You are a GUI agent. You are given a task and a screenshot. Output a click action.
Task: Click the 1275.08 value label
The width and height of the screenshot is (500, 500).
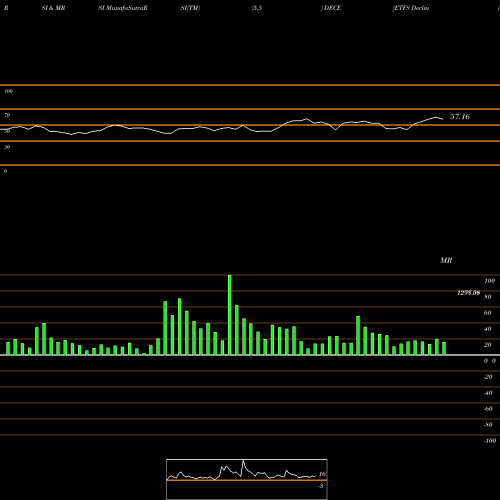[469, 293]
